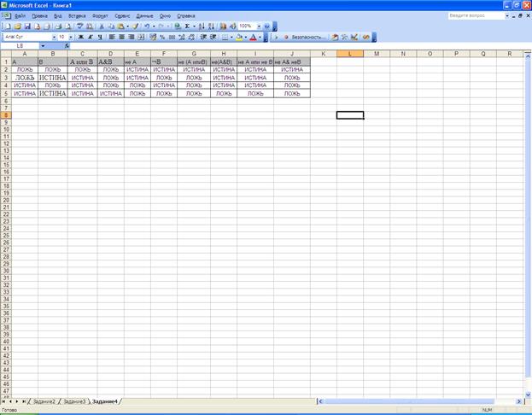Paste with the clipboard Paste icon
Image resolution: width=532 pixels, height=415 pixels.
coord(120,26)
